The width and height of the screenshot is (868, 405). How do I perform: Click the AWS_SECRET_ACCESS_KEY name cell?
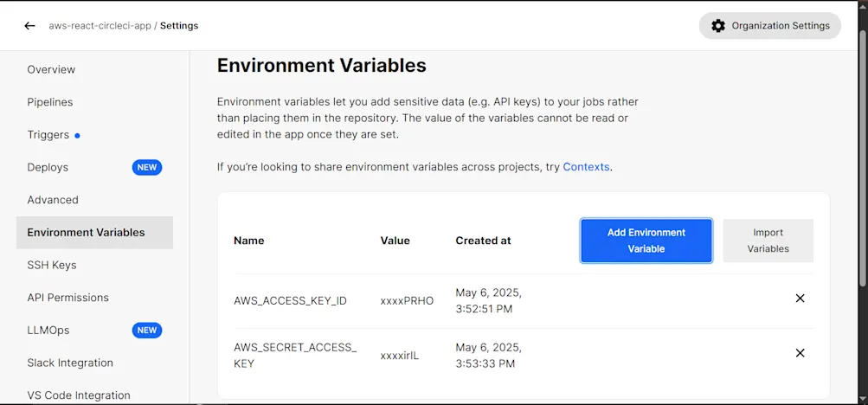pos(295,356)
